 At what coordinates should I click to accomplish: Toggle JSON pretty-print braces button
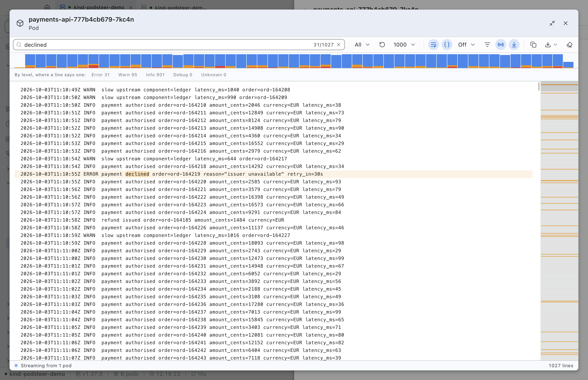coord(447,45)
